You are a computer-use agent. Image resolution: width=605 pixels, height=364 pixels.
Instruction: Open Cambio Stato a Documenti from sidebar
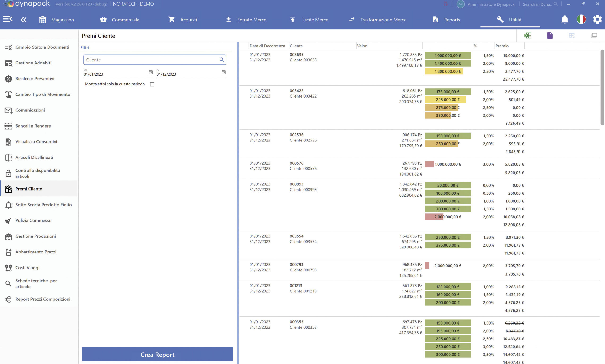click(39, 47)
